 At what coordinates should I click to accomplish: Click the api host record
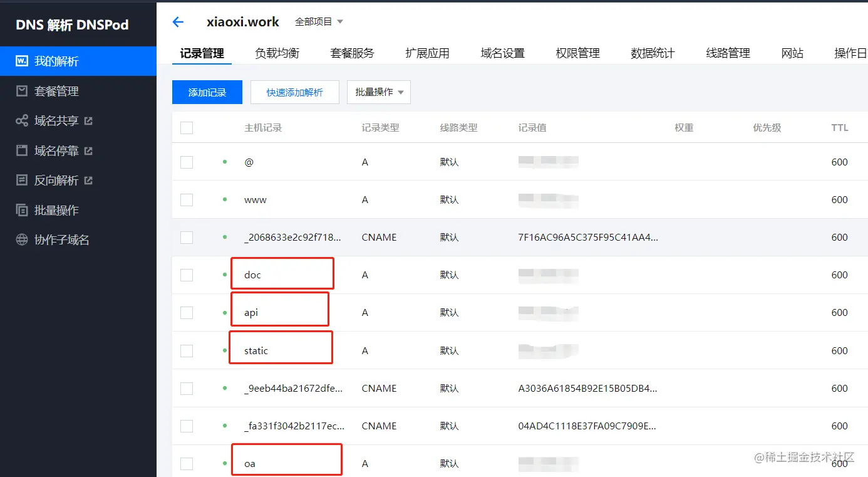(251, 312)
